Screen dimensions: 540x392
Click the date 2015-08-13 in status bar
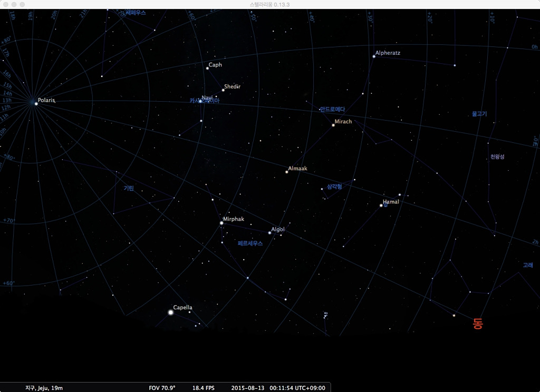[x=248, y=388]
